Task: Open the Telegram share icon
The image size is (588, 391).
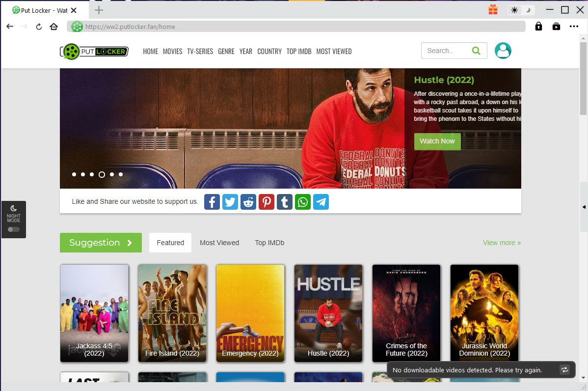Action: (x=321, y=202)
